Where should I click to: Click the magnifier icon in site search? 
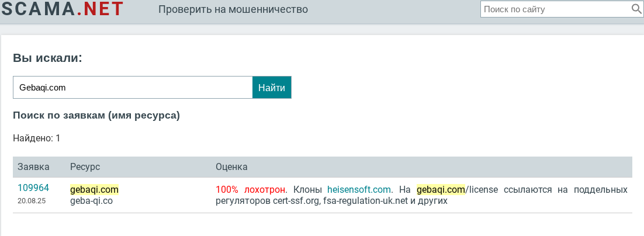coord(636,9)
